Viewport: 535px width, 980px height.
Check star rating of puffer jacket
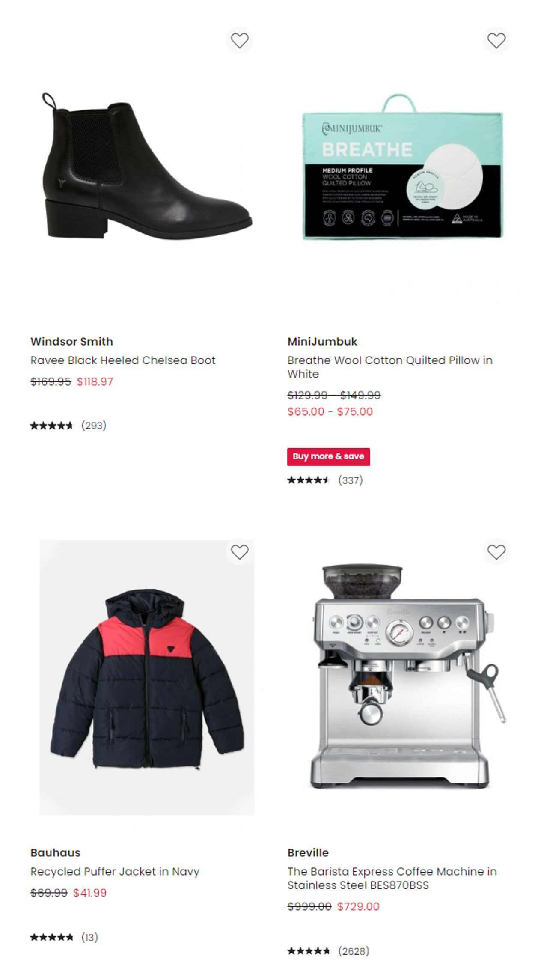coord(52,937)
